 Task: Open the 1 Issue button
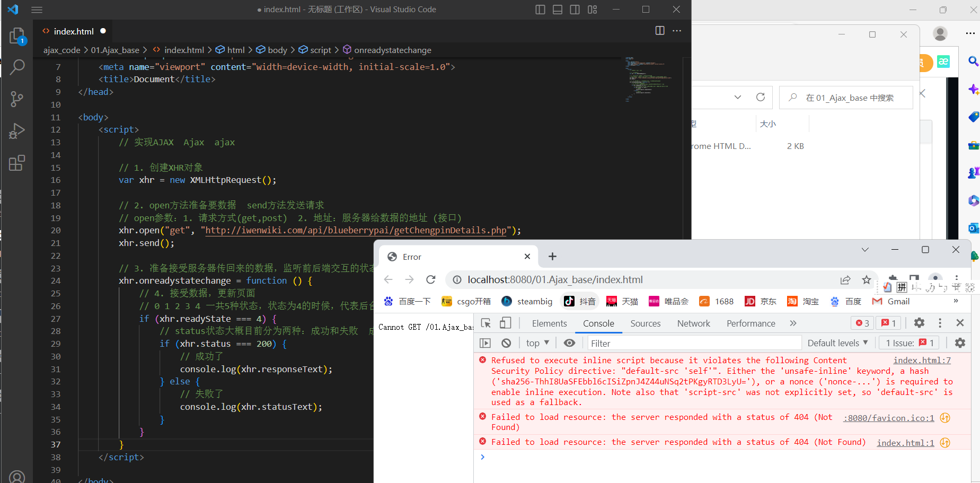coord(909,343)
